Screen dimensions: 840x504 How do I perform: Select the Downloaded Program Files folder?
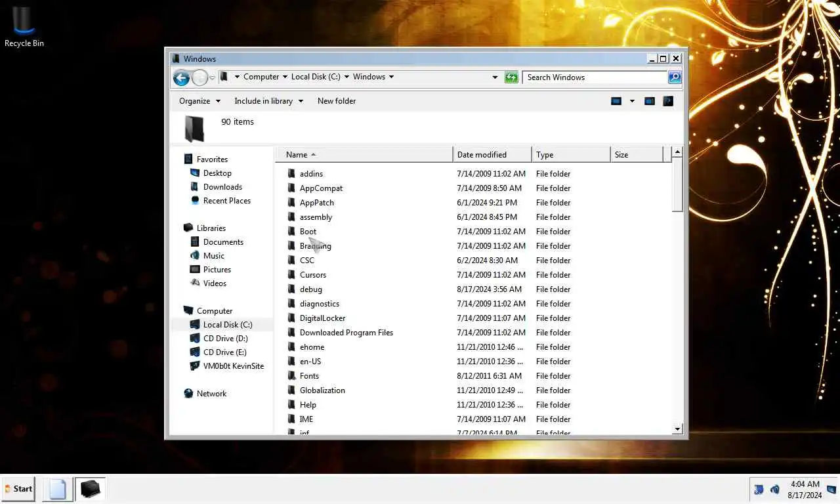[x=346, y=333]
